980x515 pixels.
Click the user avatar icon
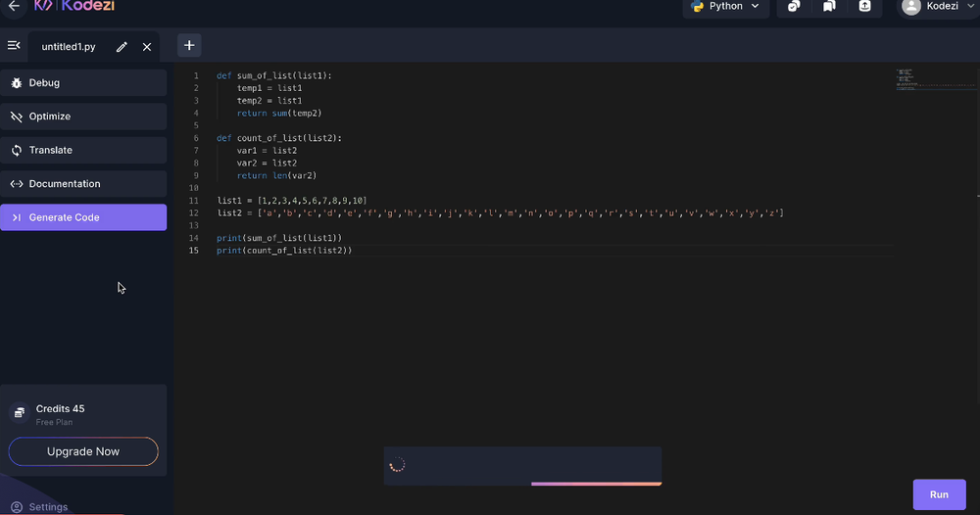click(x=911, y=6)
